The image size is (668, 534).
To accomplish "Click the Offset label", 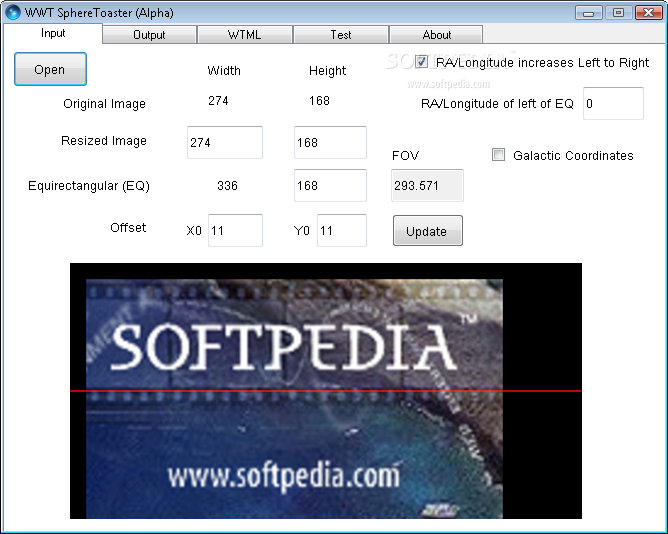I will (128, 228).
